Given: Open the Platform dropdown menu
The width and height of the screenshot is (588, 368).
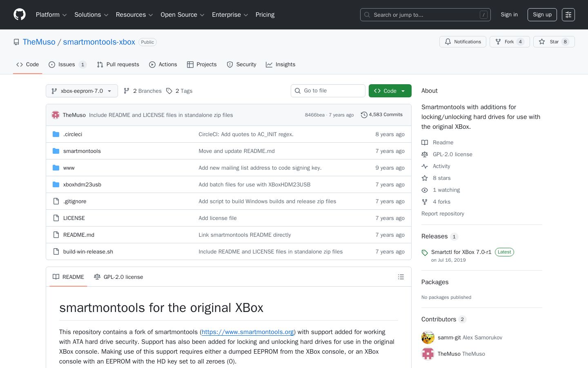Looking at the screenshot, I should pos(51,15).
